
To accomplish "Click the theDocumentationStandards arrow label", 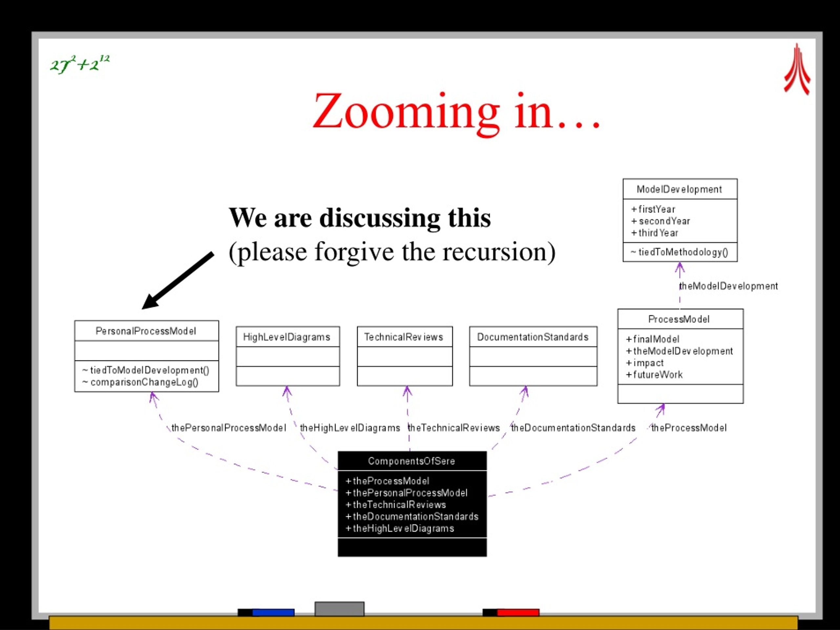I will point(573,428).
